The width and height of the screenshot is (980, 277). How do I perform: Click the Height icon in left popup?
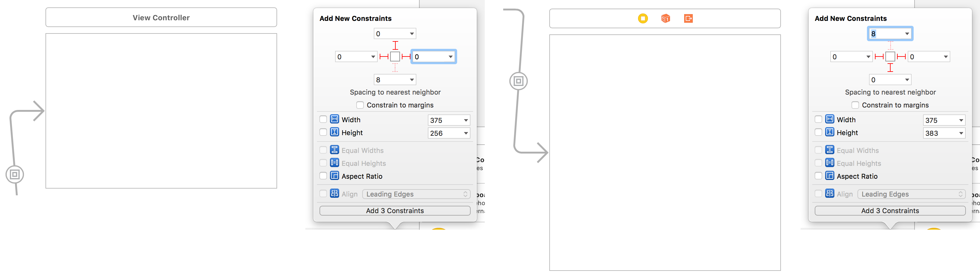coord(335,132)
